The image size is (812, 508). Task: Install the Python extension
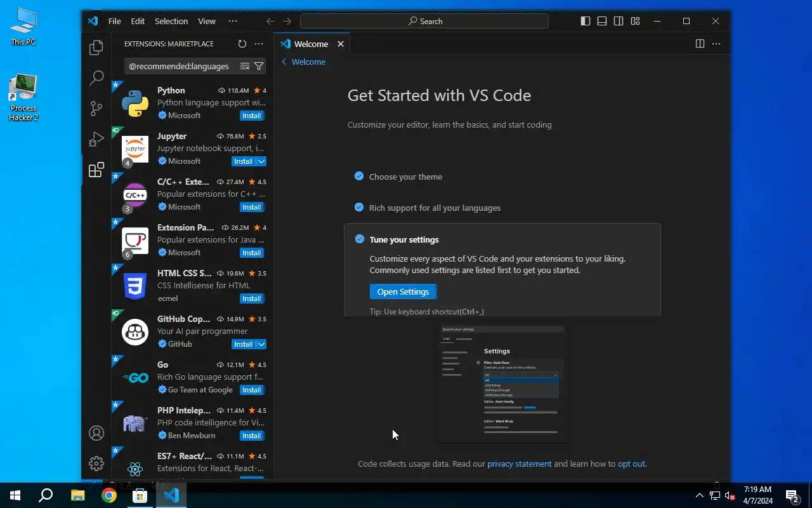point(252,116)
